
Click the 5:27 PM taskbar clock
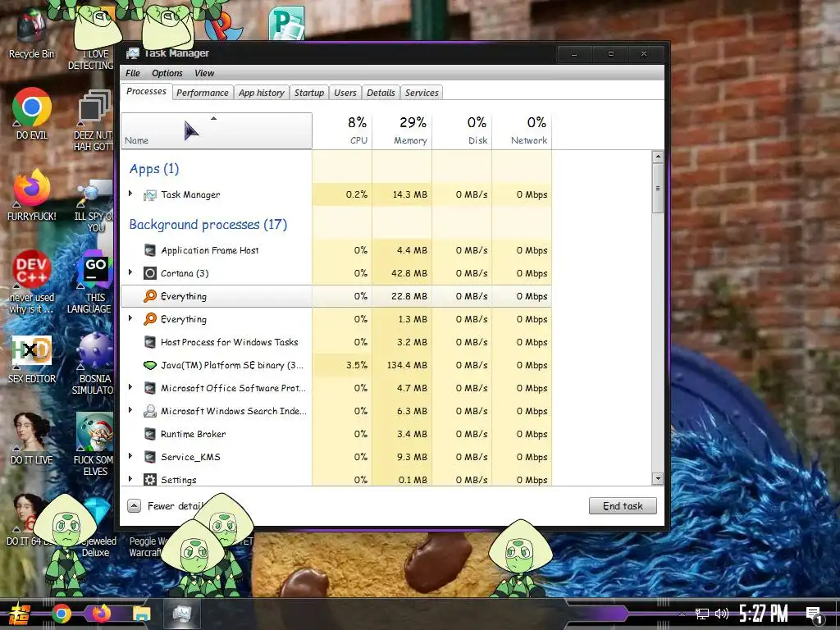(764, 614)
